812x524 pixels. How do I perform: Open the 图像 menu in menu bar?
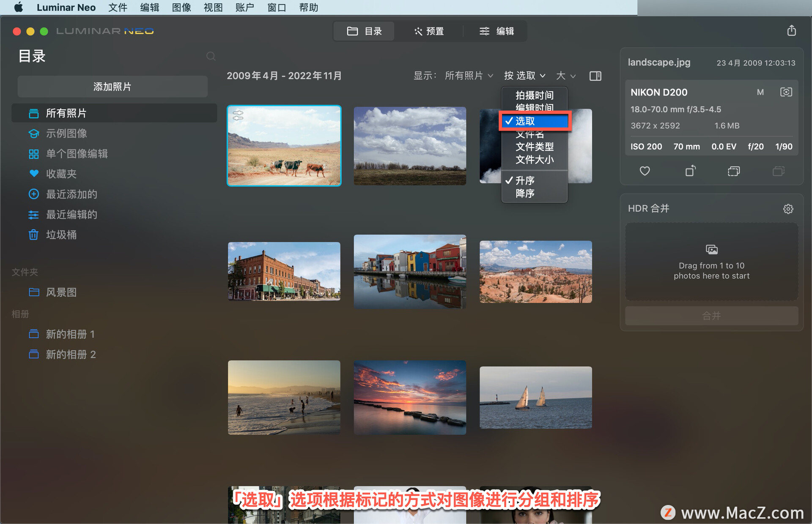pyautogui.click(x=181, y=7)
